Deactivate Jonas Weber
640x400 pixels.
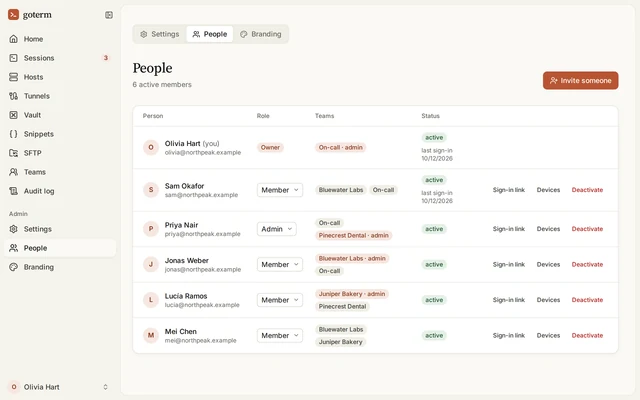(587, 264)
